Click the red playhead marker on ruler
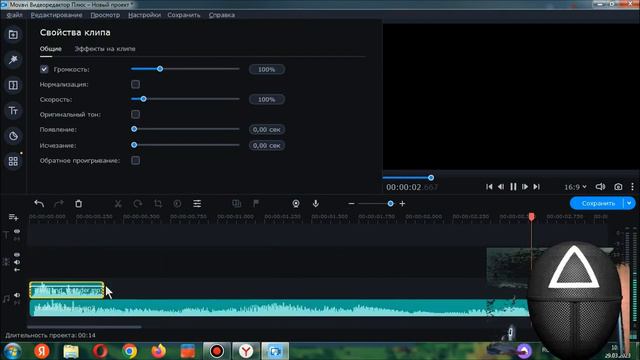 click(x=531, y=216)
